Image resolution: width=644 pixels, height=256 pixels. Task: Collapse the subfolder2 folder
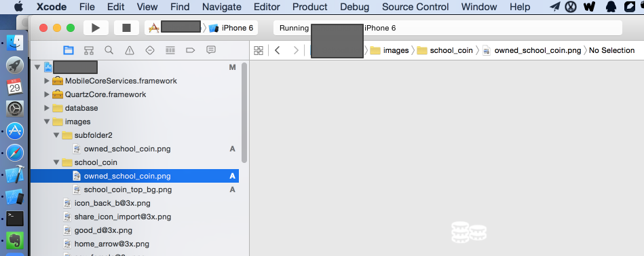pyautogui.click(x=57, y=135)
